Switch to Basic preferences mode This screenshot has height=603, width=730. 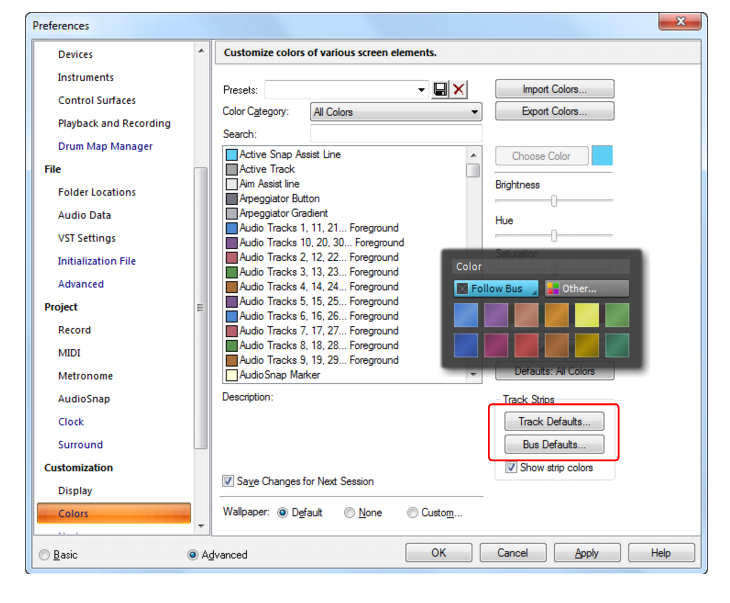(44, 555)
